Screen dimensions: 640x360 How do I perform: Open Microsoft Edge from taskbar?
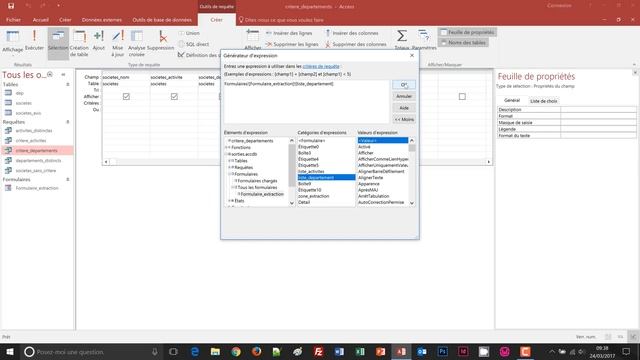coord(195,351)
